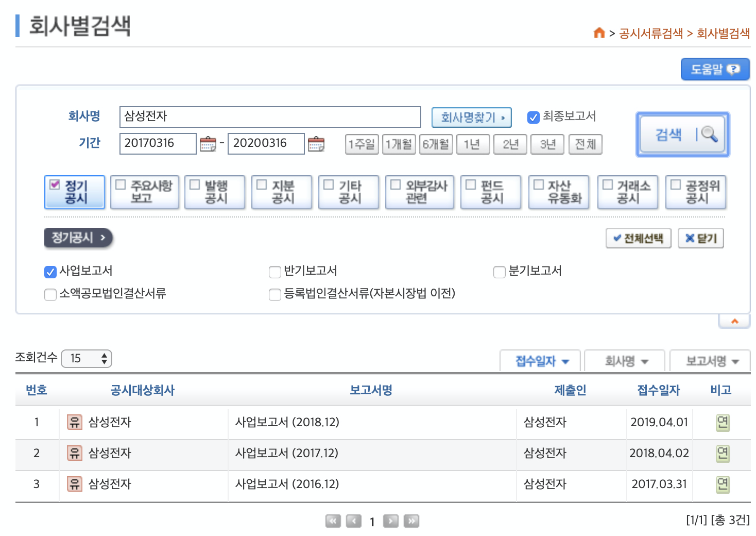
Task: Open report 사업보고서 (2016.12)
Action: [287, 484]
